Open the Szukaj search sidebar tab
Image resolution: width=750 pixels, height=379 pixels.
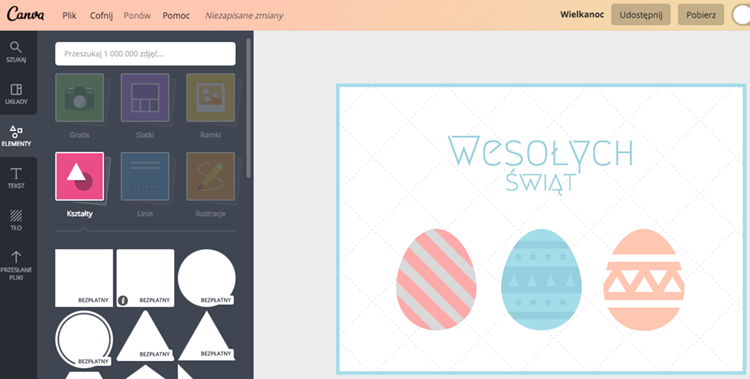click(16, 52)
